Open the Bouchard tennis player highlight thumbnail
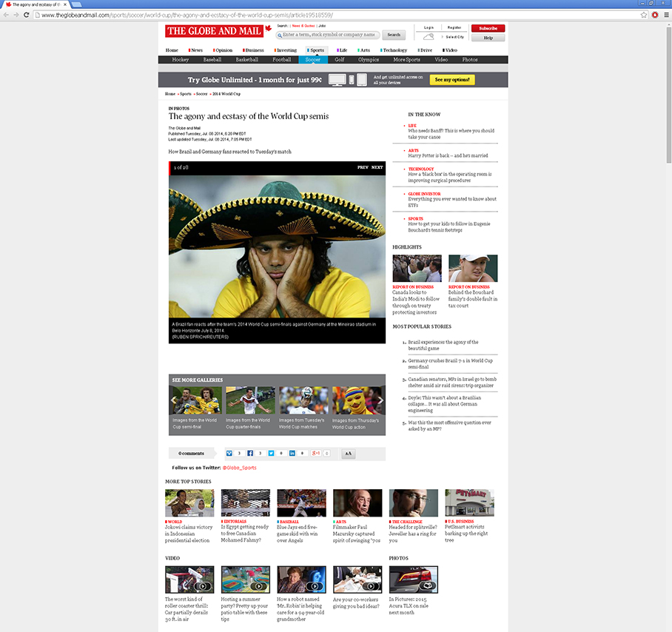 tap(473, 268)
